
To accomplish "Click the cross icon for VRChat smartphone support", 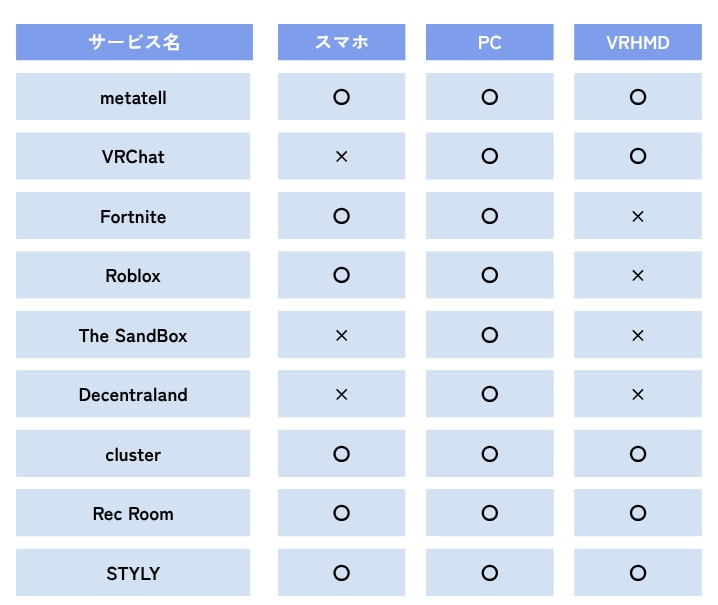I will (x=341, y=157).
